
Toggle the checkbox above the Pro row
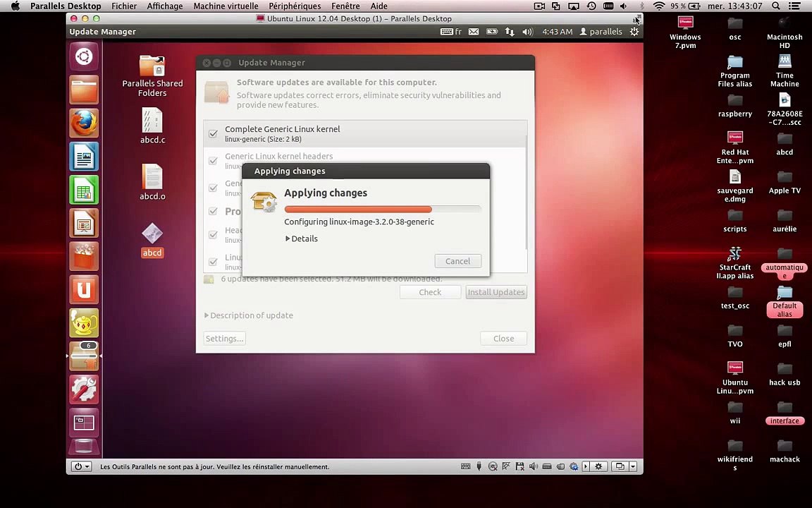[x=213, y=188]
